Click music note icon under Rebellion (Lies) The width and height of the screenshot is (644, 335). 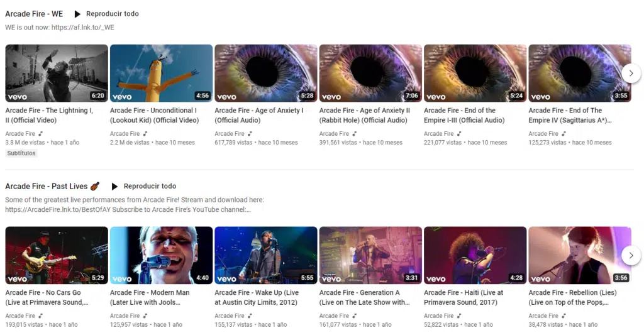click(564, 316)
